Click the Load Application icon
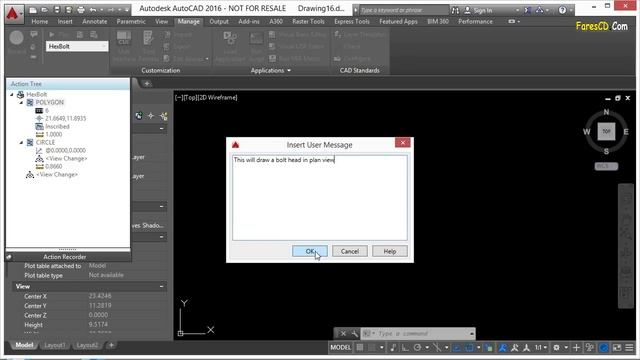The height and width of the screenshot is (360, 640). point(230,39)
